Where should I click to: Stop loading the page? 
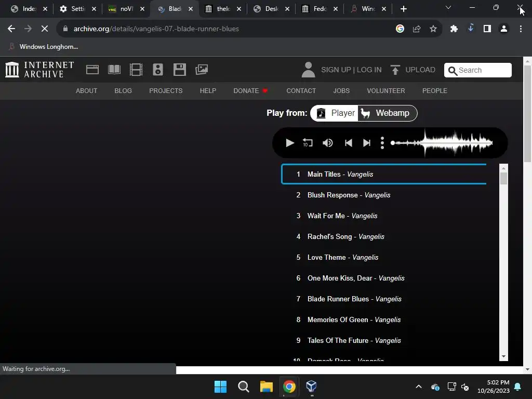[x=45, y=29]
